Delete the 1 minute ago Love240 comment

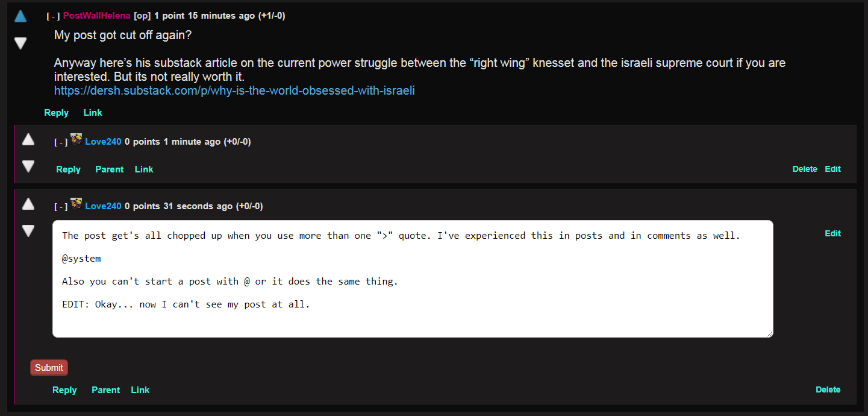click(x=805, y=169)
